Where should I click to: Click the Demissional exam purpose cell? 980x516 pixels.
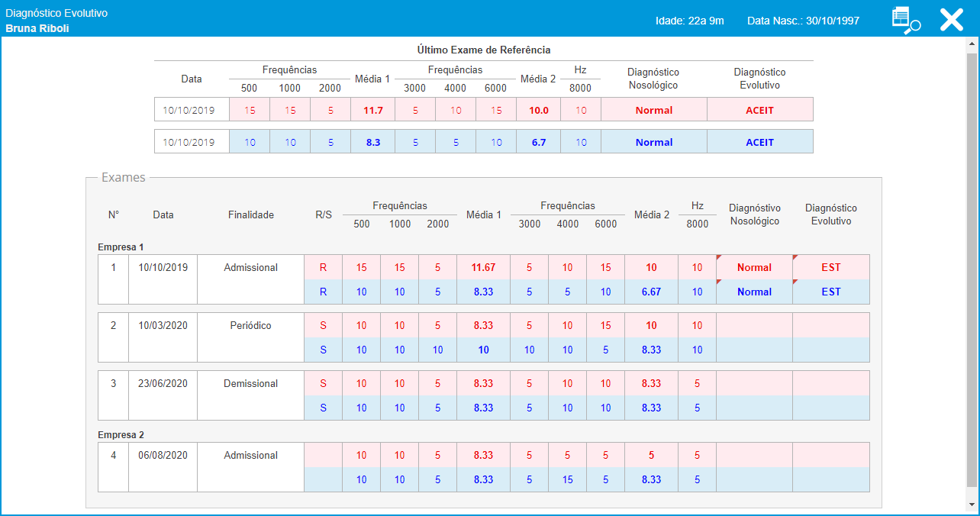pyautogui.click(x=250, y=384)
